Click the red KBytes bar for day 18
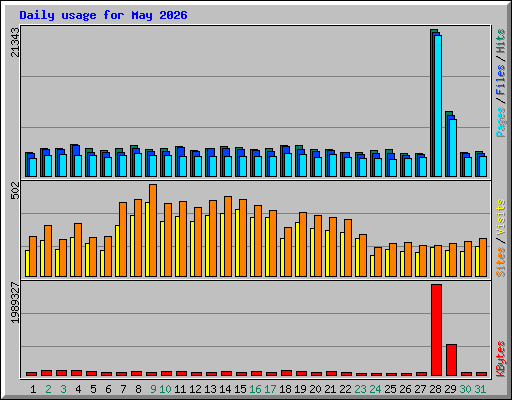The height and width of the screenshot is (400, 512). (x=286, y=373)
